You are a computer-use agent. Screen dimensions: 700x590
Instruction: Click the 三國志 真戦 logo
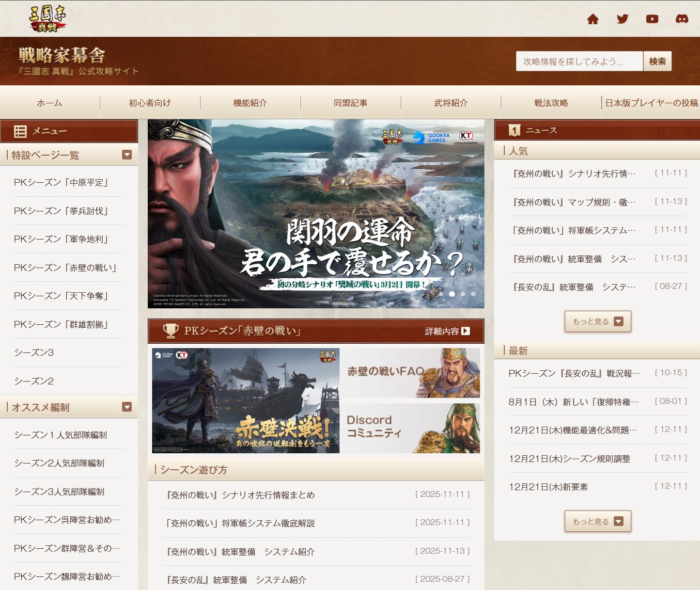click(x=47, y=19)
